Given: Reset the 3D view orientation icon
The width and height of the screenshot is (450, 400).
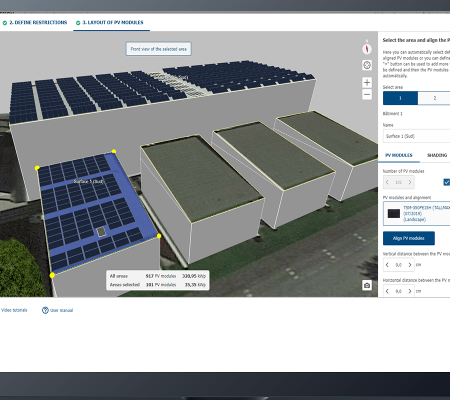Looking at the screenshot, I should [367, 65].
